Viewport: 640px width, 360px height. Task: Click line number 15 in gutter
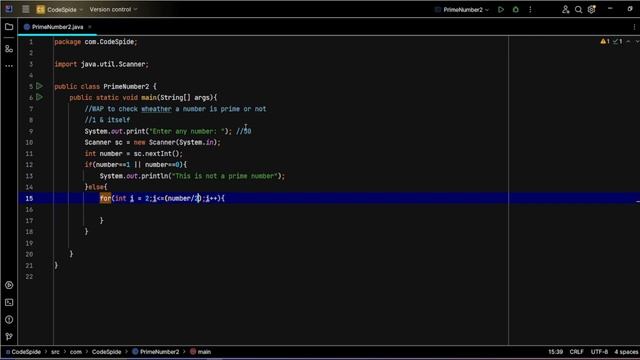point(29,198)
